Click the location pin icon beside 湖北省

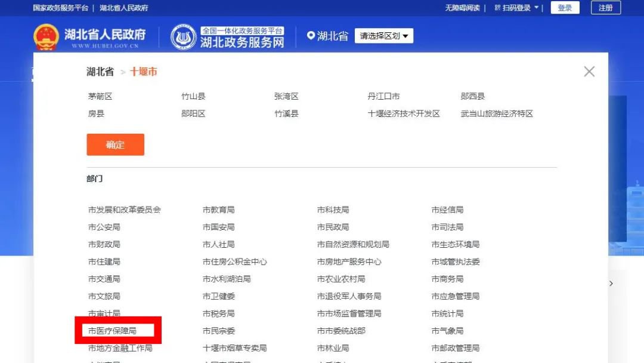point(311,36)
